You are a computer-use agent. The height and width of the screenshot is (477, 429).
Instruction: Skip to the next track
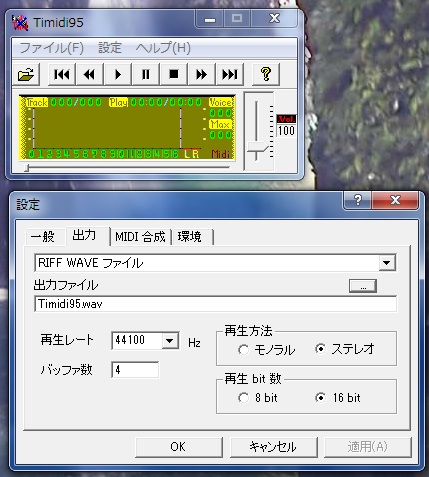point(230,74)
